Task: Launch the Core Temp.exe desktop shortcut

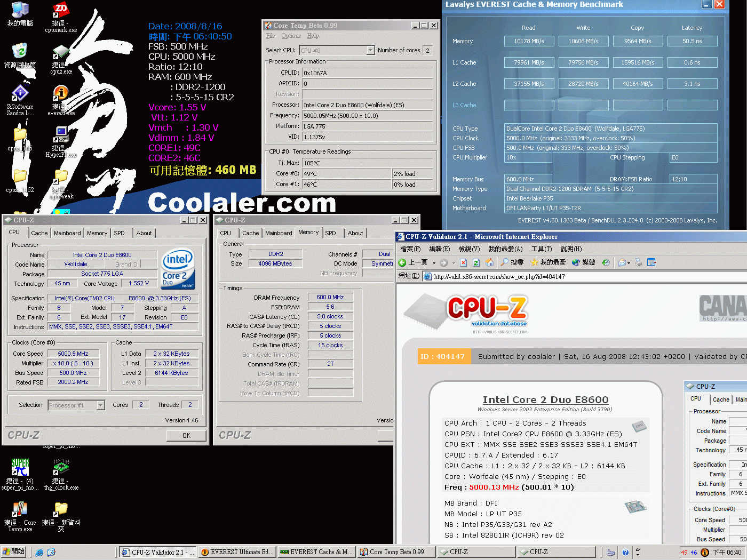Action: (x=20, y=516)
